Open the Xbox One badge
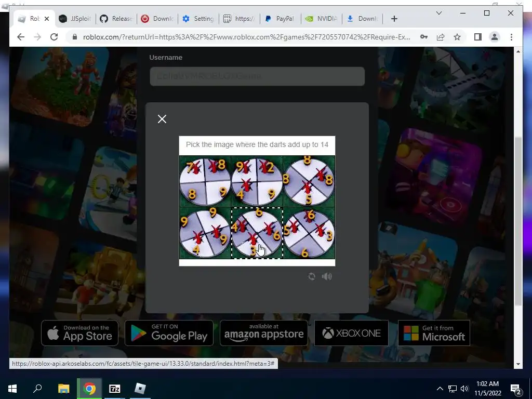 click(x=351, y=333)
